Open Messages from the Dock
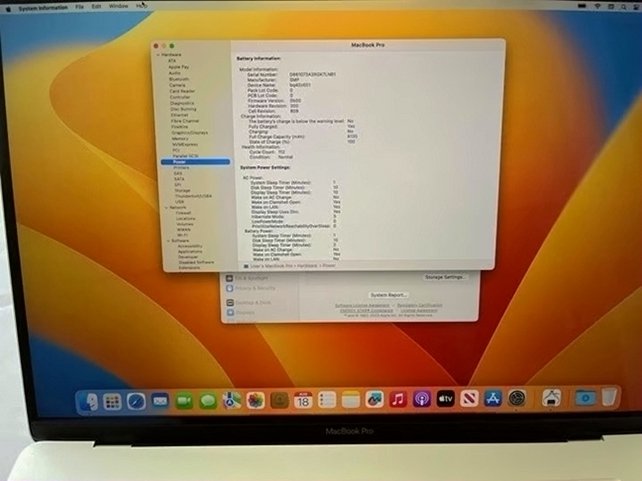Screen dimensions: 642x481 [208, 401]
